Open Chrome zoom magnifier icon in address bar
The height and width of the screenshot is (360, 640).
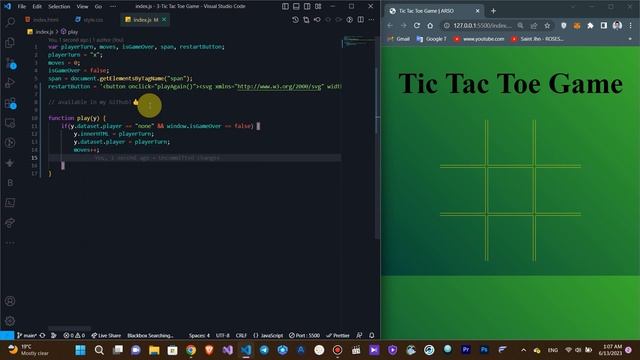520,25
